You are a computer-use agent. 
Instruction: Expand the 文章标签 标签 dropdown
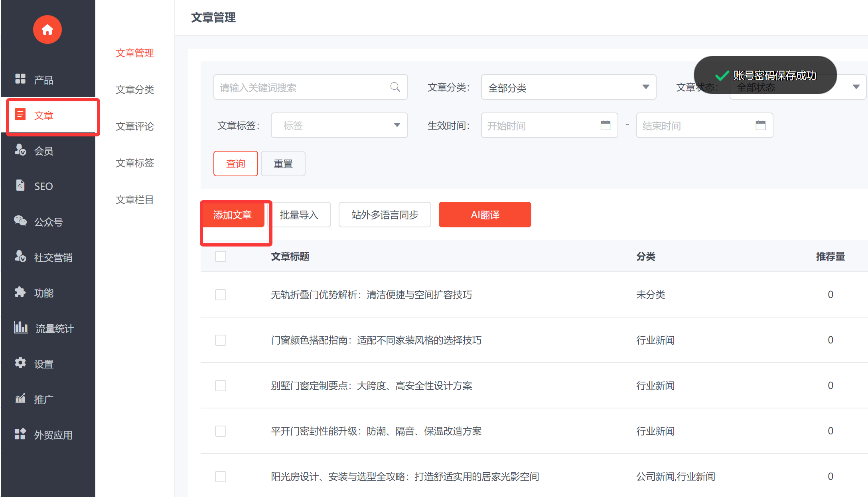click(x=339, y=126)
